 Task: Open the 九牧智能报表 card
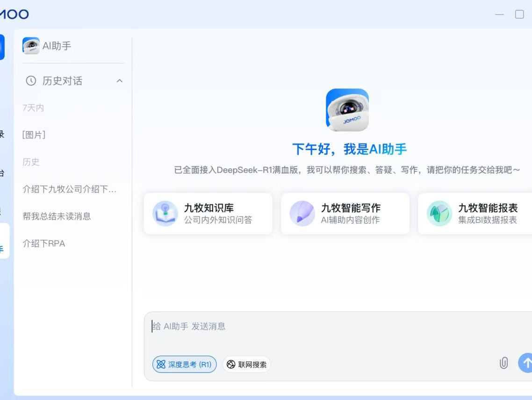475,214
